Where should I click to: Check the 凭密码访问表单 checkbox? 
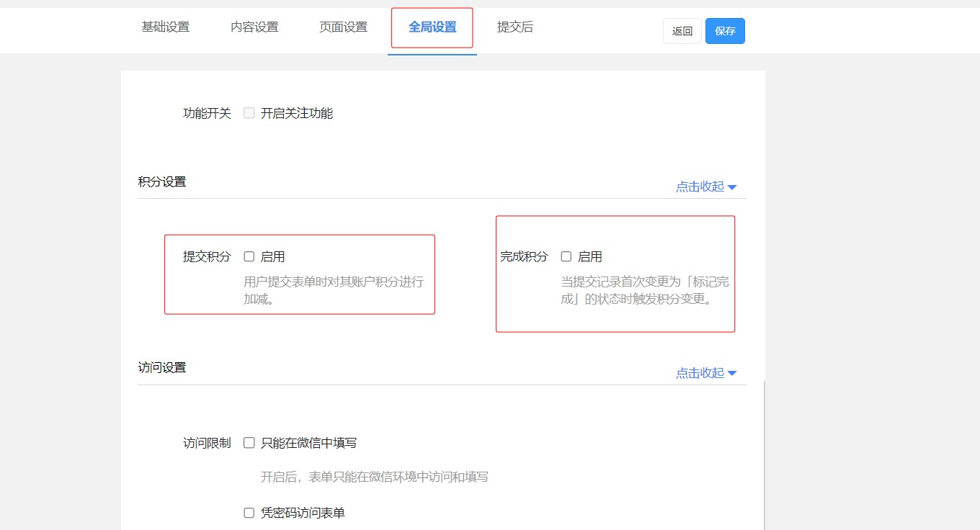(249, 513)
